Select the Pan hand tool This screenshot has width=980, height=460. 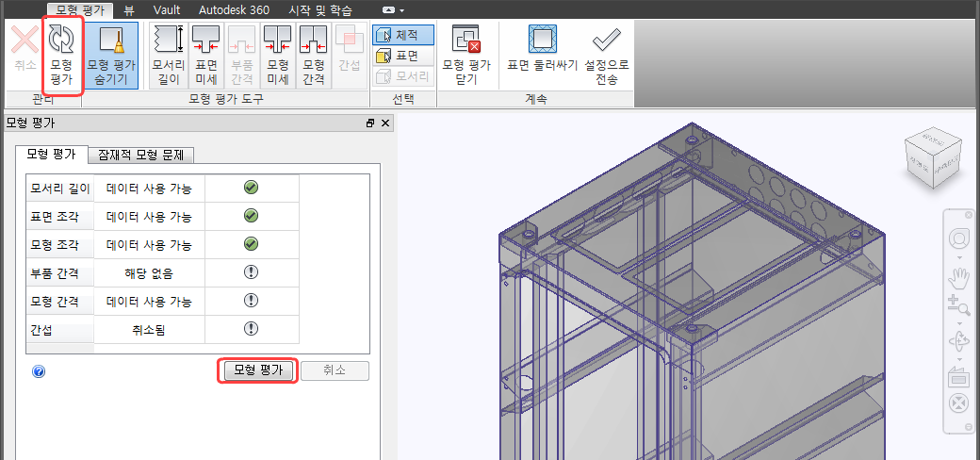(958, 277)
